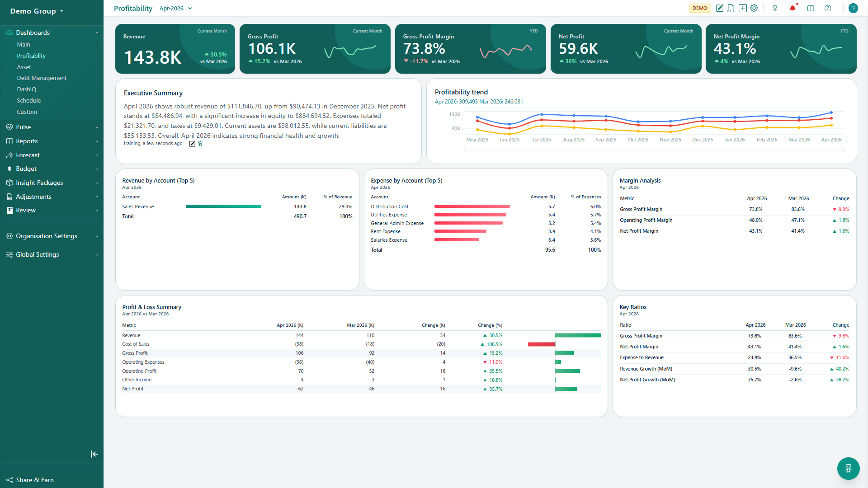Go to Debt Management dashboard

tap(42, 78)
